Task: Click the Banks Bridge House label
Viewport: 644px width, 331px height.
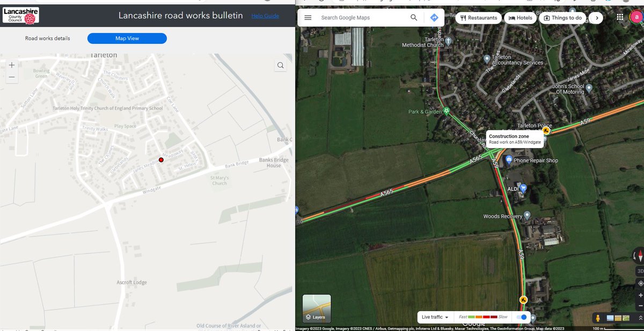Action: pos(274,163)
